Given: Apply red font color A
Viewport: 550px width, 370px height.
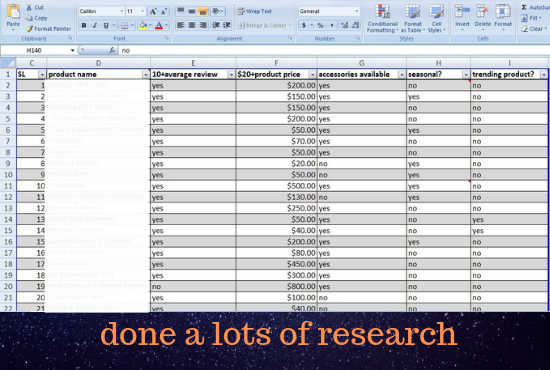Looking at the screenshot, I should pos(159,25).
